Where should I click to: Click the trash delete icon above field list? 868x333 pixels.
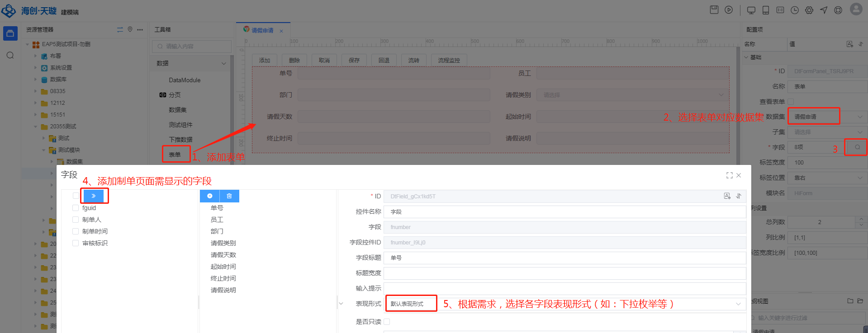(229, 196)
